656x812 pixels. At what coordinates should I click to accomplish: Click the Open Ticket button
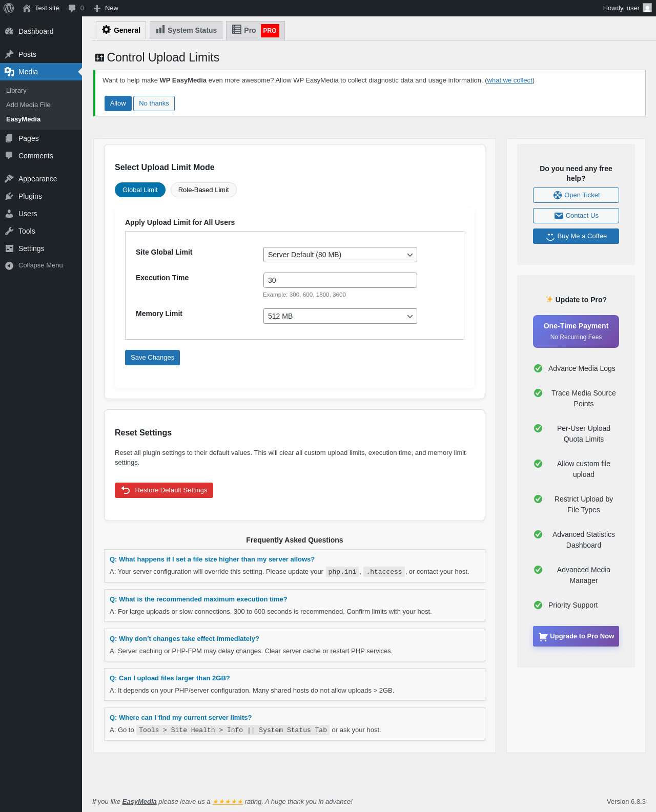coord(576,195)
